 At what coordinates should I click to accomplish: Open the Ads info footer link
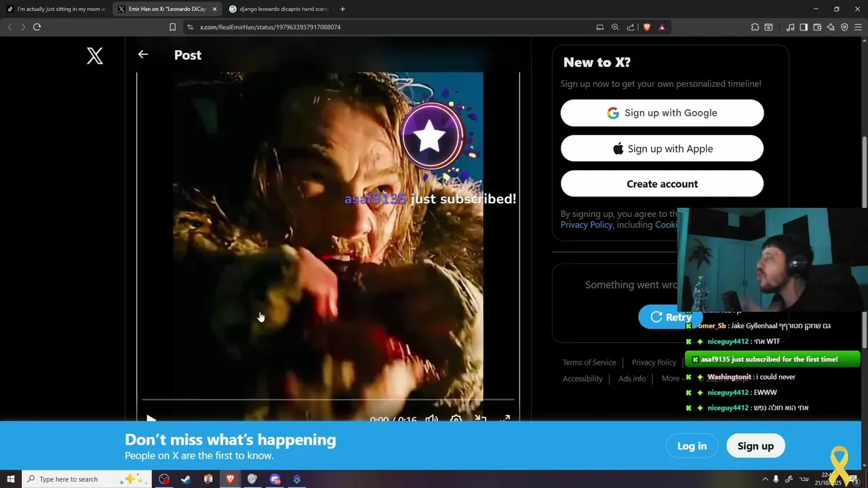pyautogui.click(x=632, y=379)
